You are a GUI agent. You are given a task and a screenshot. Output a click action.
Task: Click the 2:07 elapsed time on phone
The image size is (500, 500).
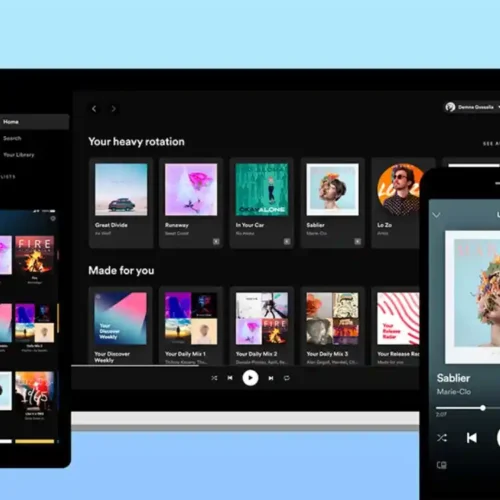(x=441, y=414)
